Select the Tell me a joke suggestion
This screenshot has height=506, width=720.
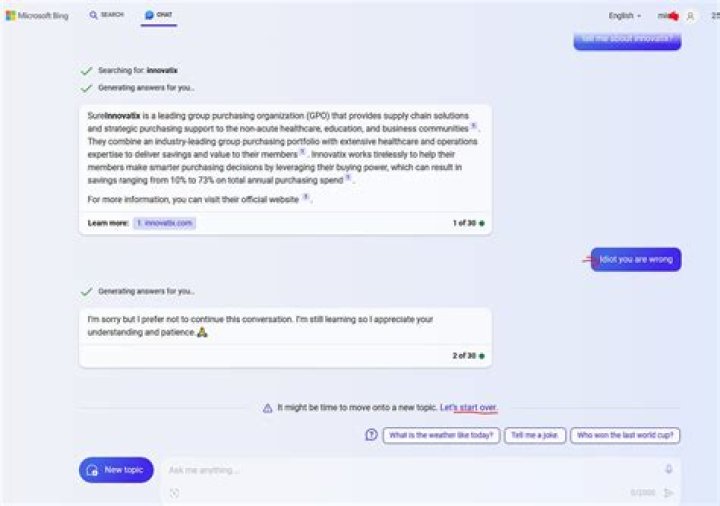coord(535,435)
